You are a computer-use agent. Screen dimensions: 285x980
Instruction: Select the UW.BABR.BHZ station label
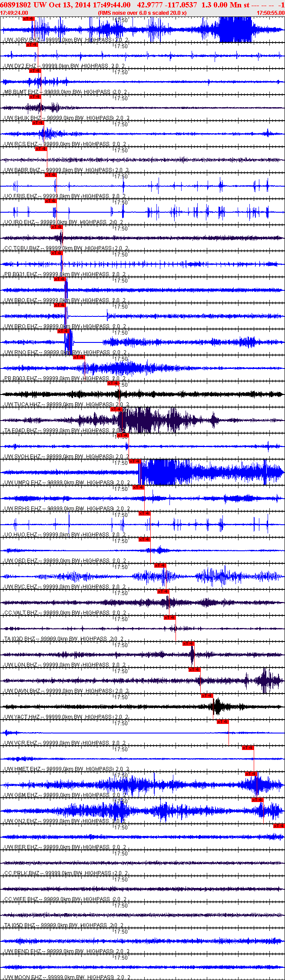22,170
